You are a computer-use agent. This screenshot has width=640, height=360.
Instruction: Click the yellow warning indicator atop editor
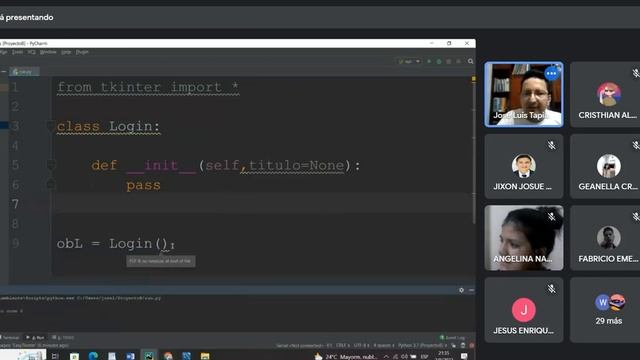(473, 78)
